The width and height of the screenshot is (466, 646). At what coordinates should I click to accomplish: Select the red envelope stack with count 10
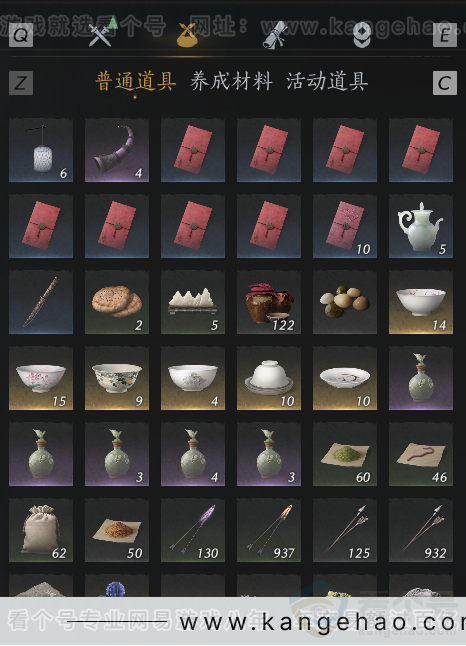345,226
